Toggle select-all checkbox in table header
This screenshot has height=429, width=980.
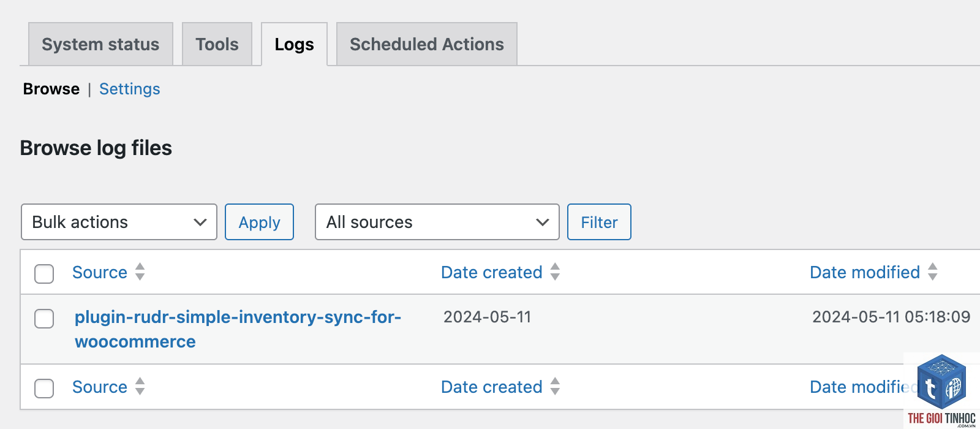pyautogui.click(x=44, y=273)
